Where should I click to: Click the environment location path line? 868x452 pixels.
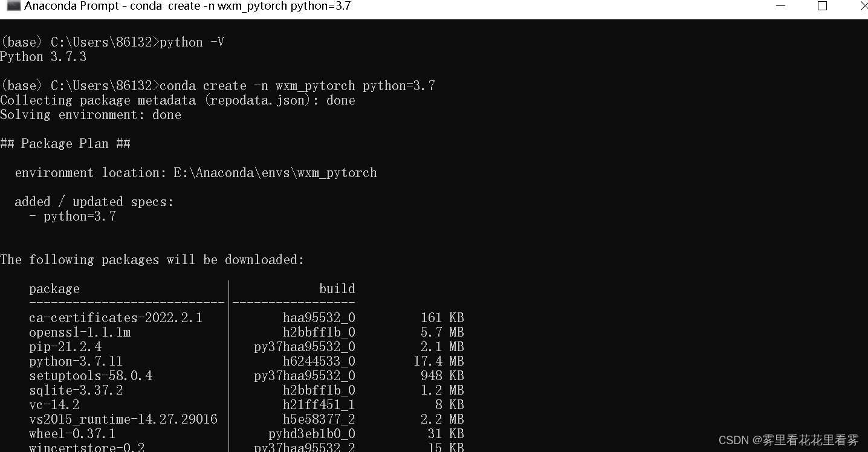tap(196, 173)
